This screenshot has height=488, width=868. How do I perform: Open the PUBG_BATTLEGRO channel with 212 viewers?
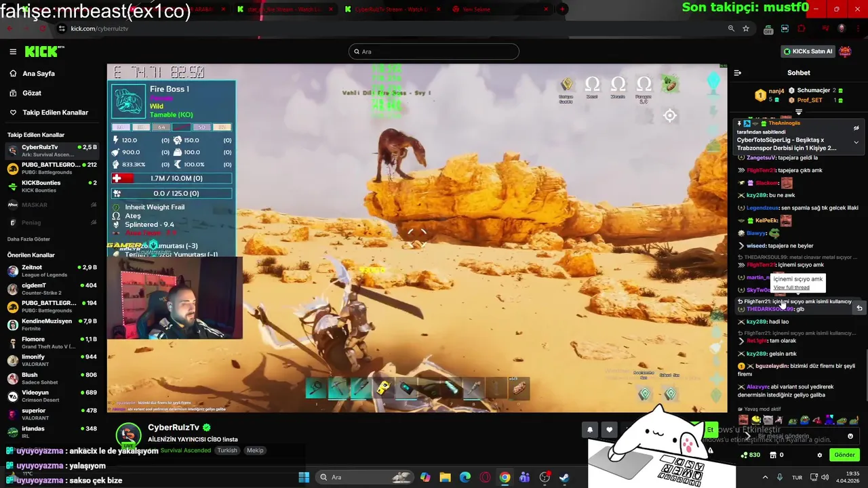click(52, 168)
